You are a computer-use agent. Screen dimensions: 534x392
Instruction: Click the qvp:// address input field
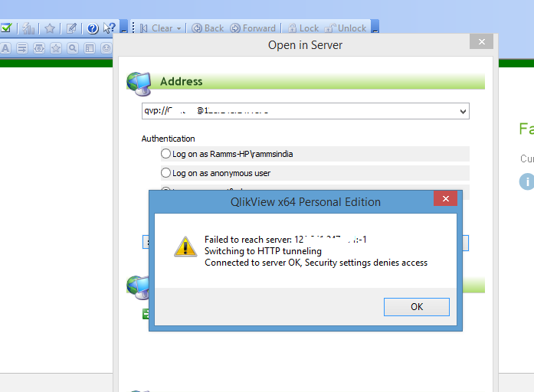pos(299,112)
